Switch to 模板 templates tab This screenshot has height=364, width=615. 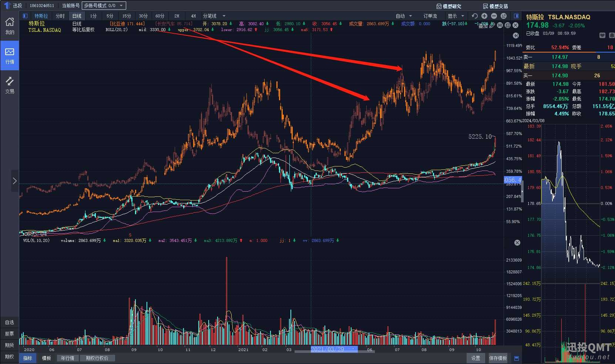click(x=46, y=358)
